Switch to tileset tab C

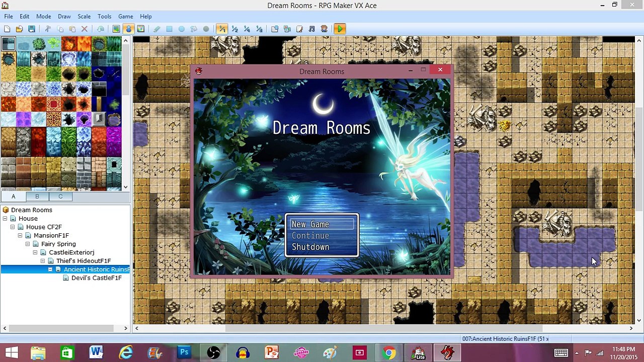60,197
